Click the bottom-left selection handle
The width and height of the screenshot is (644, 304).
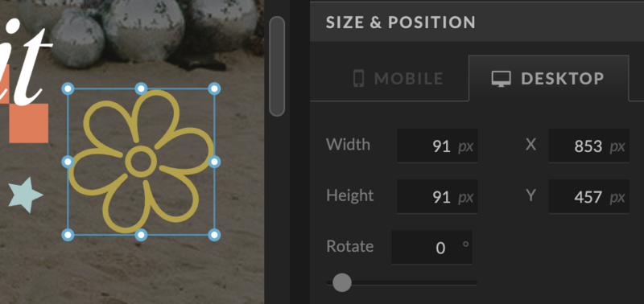[68, 235]
